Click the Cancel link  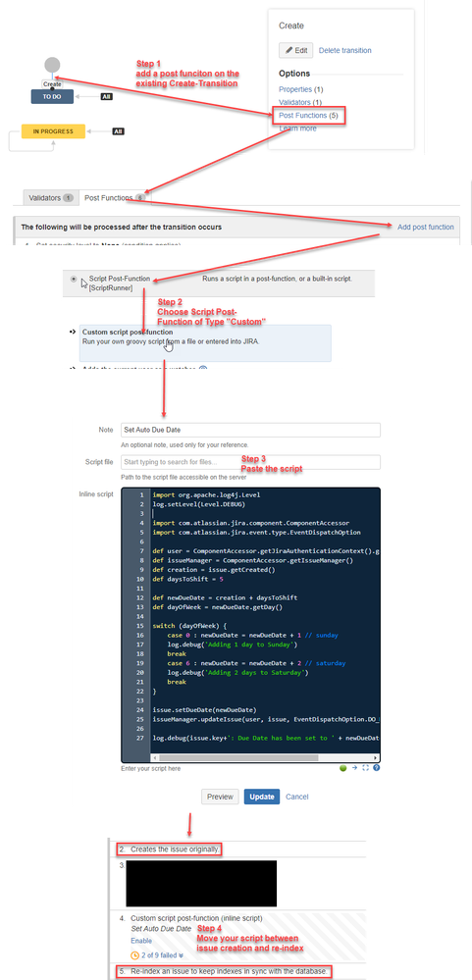[297, 797]
